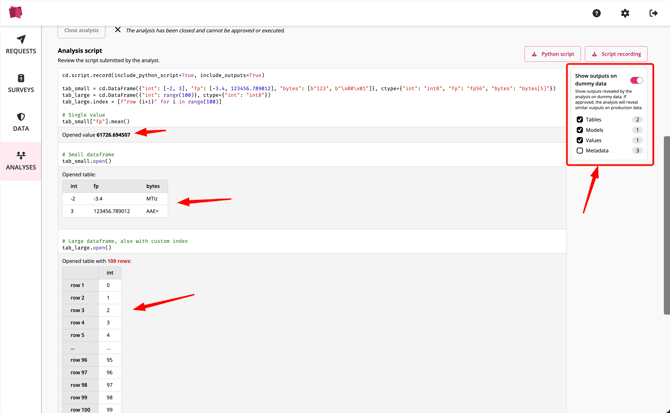Open Surveys from the sidebar
Image resolution: width=670 pixels, height=413 pixels.
click(x=21, y=83)
